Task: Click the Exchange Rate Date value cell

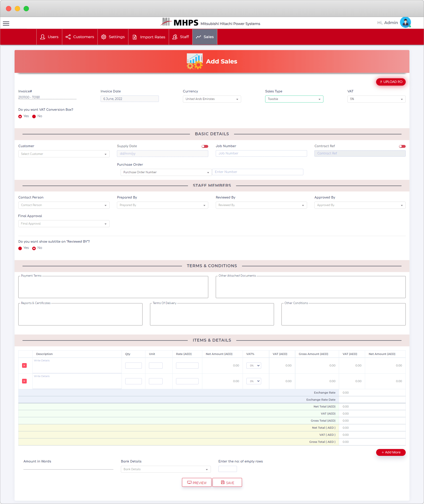Action: (x=372, y=400)
